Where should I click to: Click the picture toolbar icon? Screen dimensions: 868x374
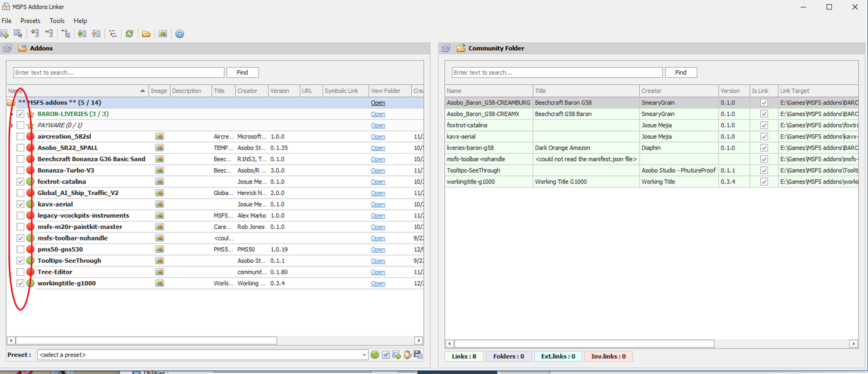pyautogui.click(x=163, y=33)
